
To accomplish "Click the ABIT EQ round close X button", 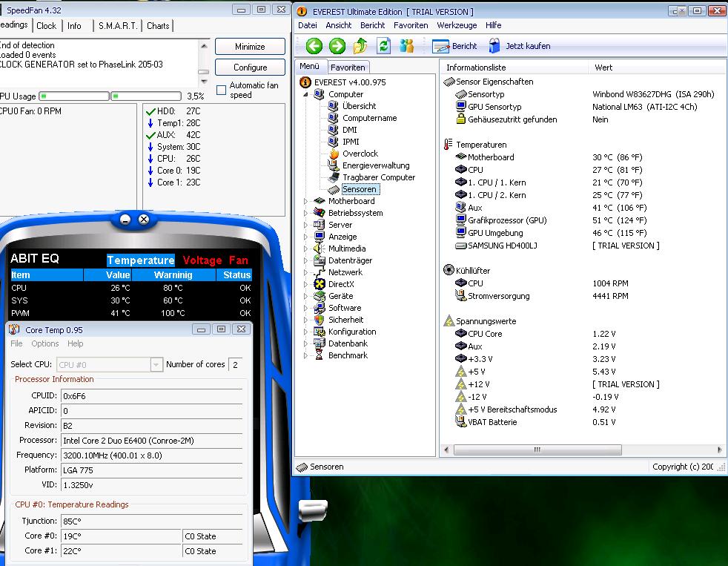I will (144, 219).
